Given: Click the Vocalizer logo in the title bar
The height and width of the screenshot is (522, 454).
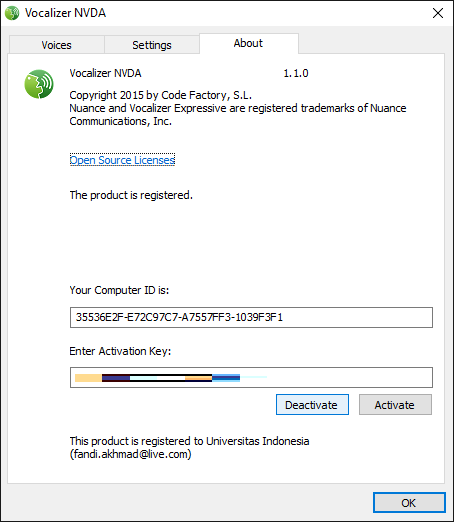Looking at the screenshot, I should point(12,13).
